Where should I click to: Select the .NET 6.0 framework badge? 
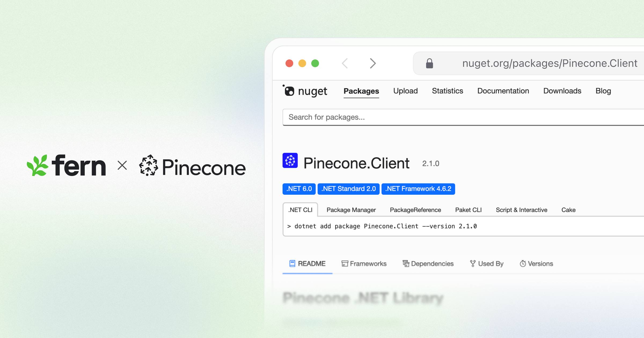(x=299, y=189)
